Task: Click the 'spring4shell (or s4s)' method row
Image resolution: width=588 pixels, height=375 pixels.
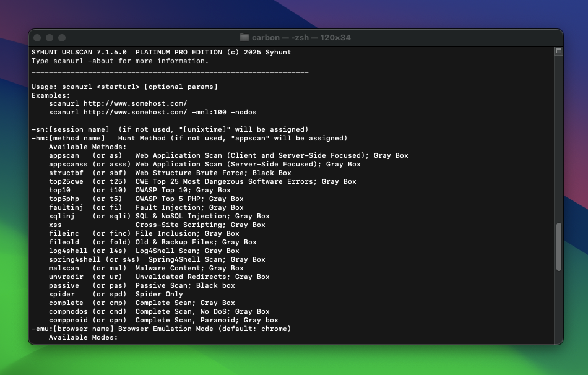Action: click(x=157, y=259)
